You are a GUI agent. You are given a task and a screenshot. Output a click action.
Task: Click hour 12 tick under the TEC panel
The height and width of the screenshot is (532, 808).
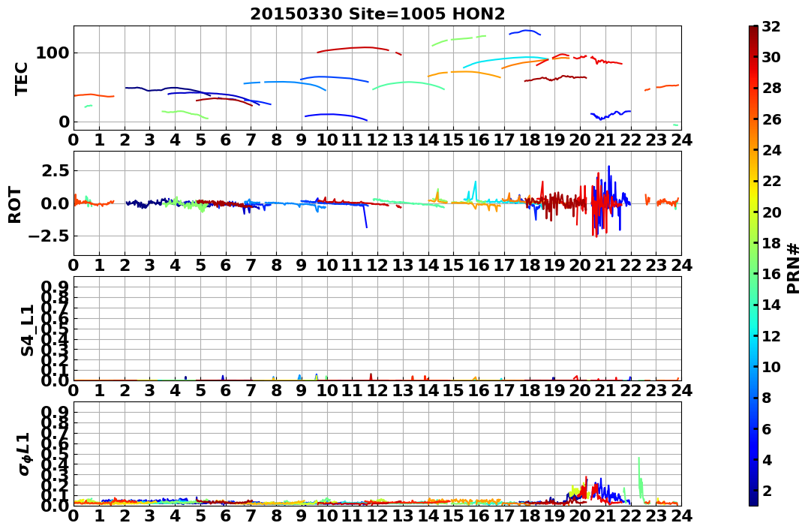377,140
